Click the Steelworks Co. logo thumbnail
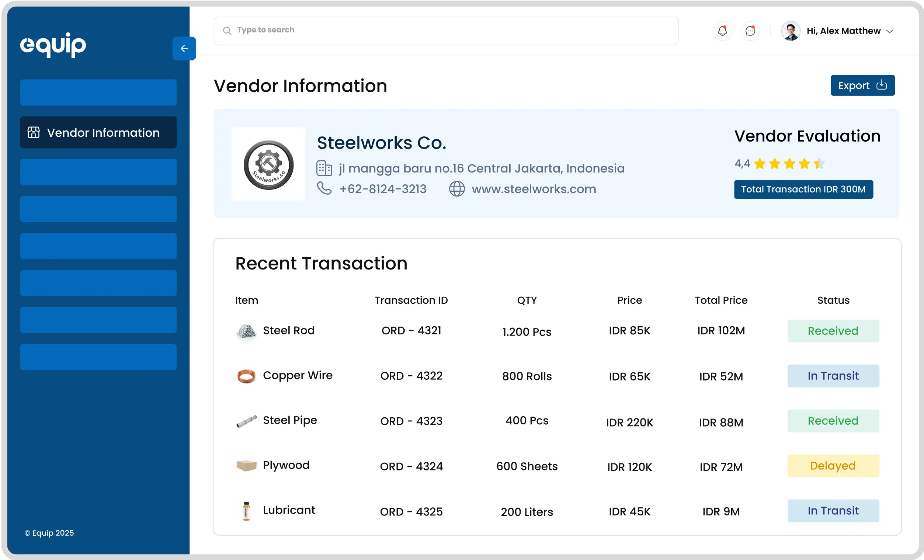This screenshot has width=924, height=560. [x=268, y=164]
